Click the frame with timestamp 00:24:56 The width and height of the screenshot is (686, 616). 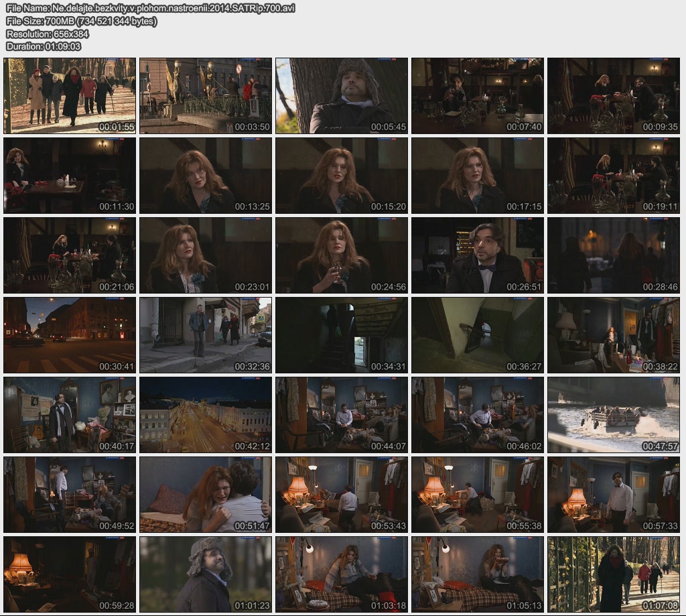coord(342,255)
